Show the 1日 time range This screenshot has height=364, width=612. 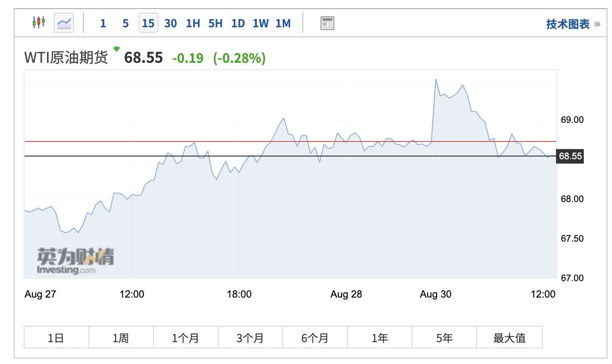(56, 338)
